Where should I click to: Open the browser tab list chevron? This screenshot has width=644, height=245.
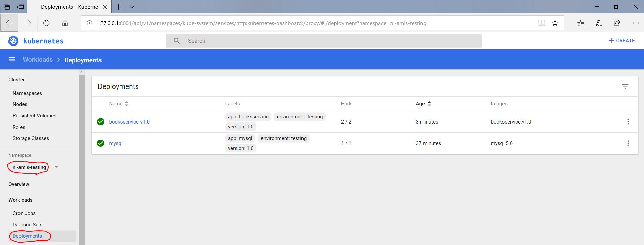(132, 7)
